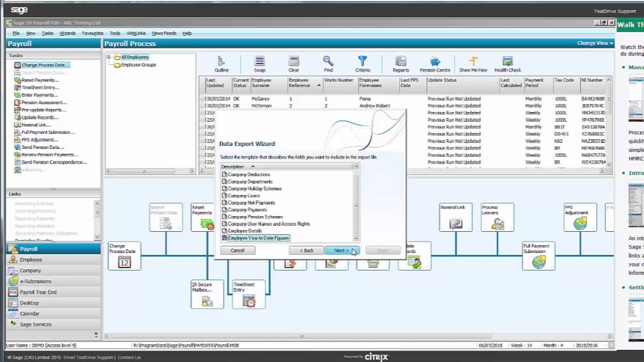644x362 pixels.
Task: Run the Health Check icon
Action: click(x=508, y=64)
